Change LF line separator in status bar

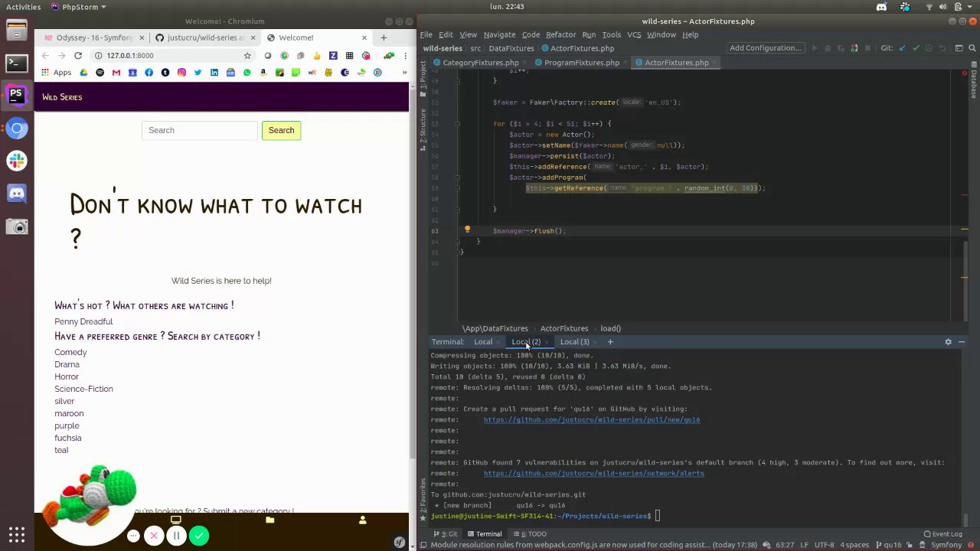click(804, 545)
